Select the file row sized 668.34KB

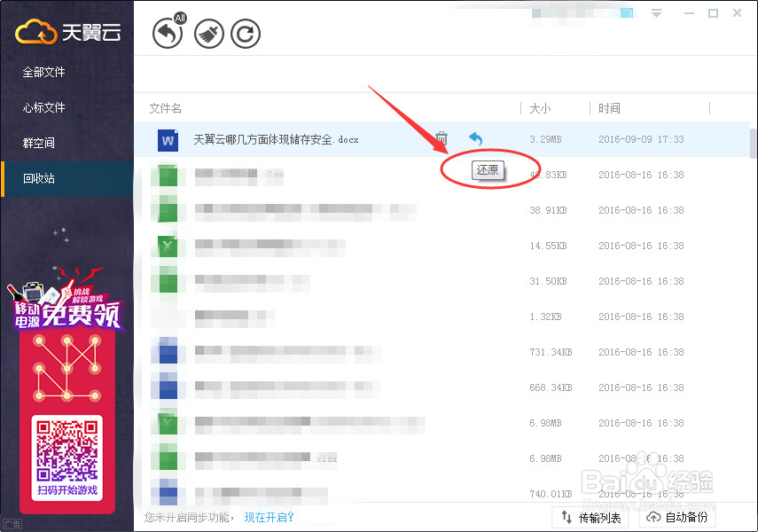(x=442, y=387)
